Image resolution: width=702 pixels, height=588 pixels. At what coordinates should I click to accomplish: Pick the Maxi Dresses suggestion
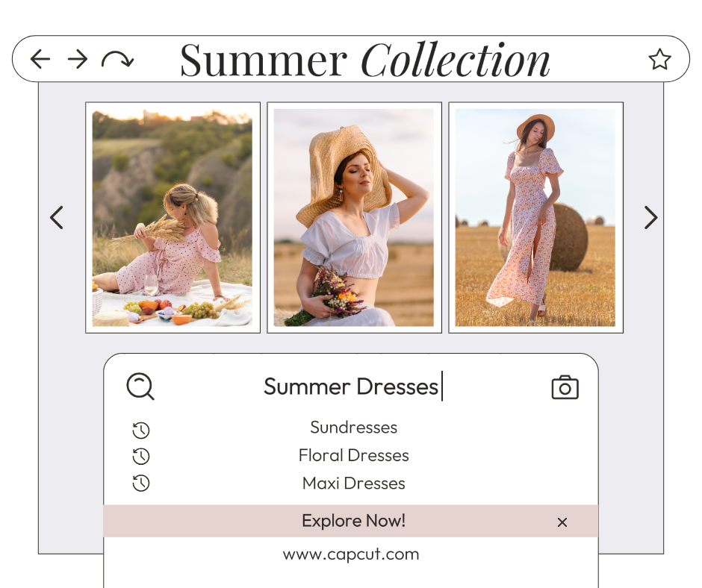tap(353, 483)
